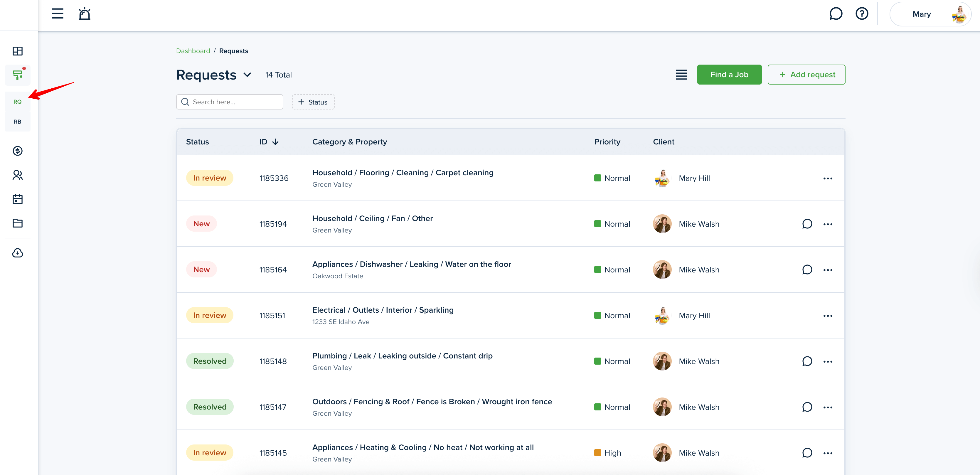Viewport: 980px width, 475px height.
Task: Click the Find a Job button
Action: pos(729,75)
